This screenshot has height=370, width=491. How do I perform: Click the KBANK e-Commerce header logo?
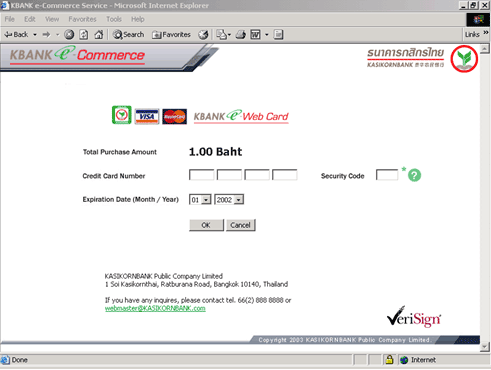pos(77,55)
